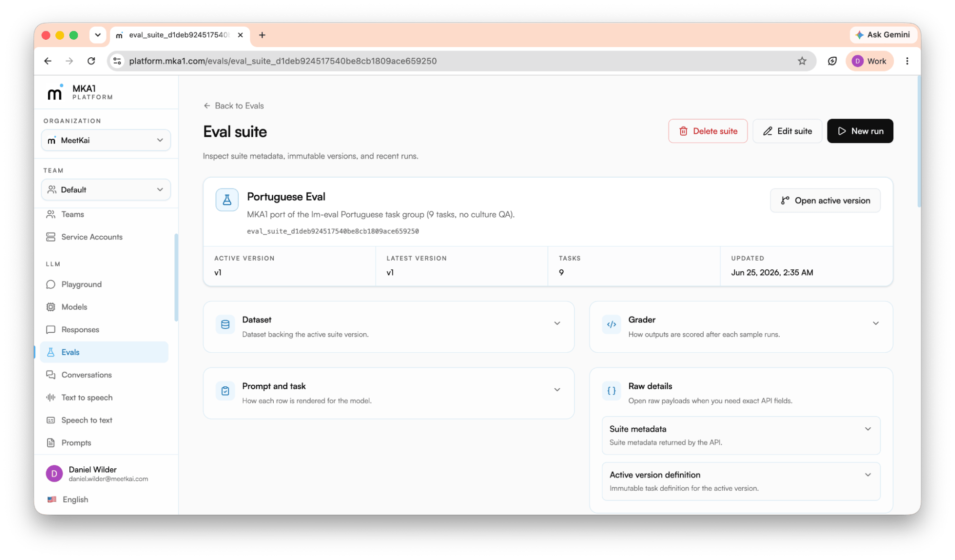Click the Playground chat bubble icon
955x560 pixels.
point(51,285)
